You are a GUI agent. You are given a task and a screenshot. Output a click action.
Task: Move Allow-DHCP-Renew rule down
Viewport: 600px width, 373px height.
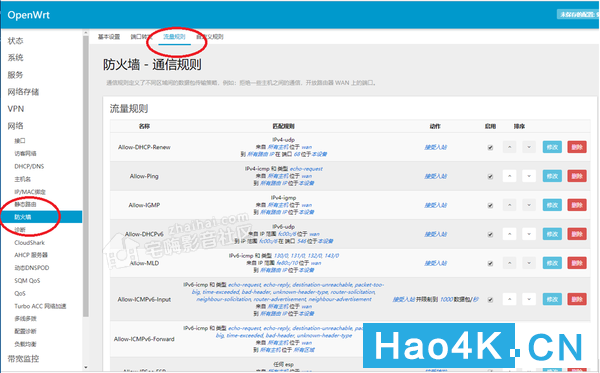(529, 147)
